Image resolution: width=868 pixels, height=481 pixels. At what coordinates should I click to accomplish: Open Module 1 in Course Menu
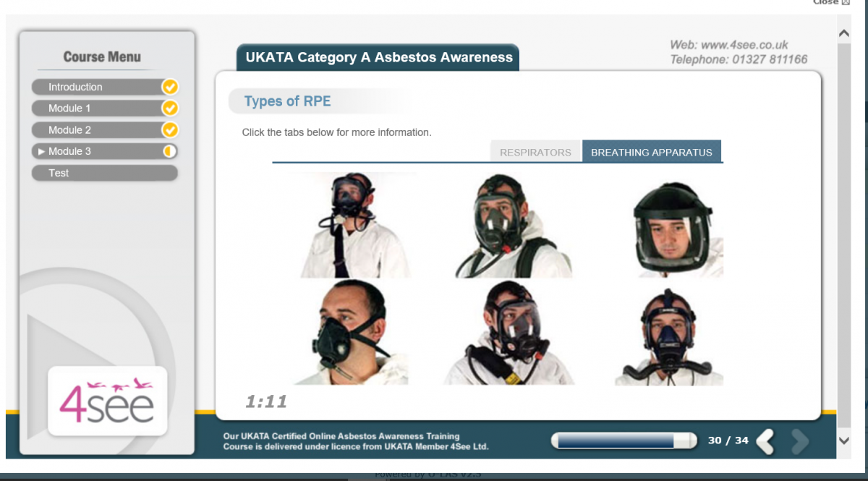pyautogui.click(x=69, y=108)
